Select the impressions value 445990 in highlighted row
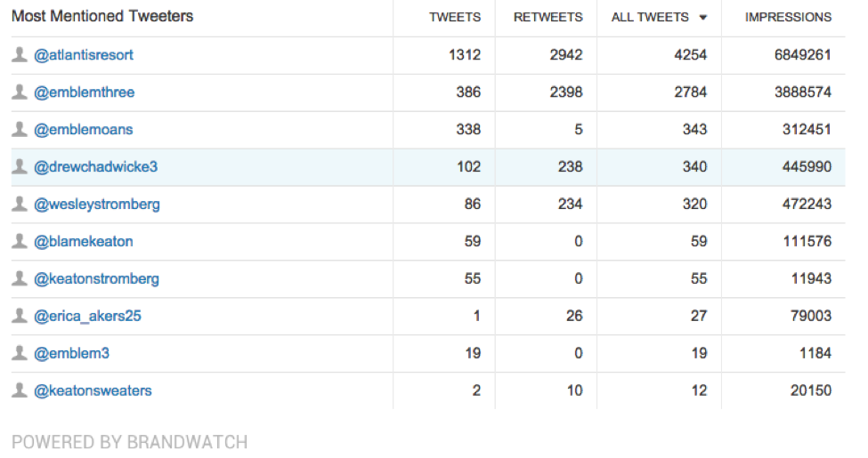The image size is (868, 458). click(803, 167)
